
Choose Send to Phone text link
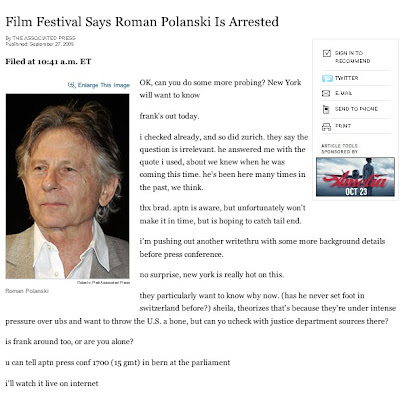[356, 109]
